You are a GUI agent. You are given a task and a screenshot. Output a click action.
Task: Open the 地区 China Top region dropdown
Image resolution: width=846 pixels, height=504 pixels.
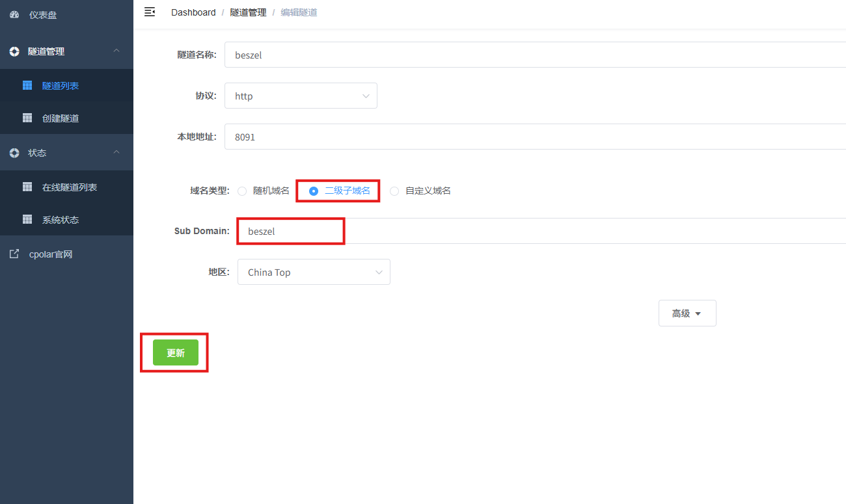coord(314,272)
